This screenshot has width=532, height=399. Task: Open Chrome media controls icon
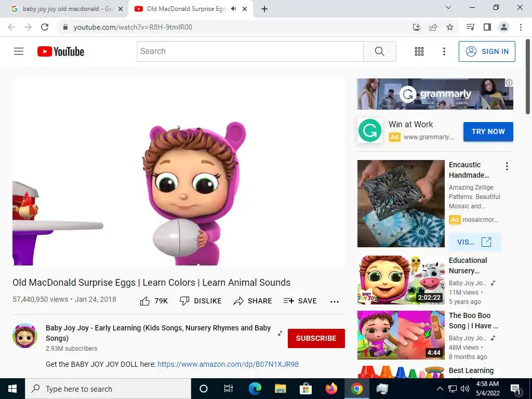(470, 27)
